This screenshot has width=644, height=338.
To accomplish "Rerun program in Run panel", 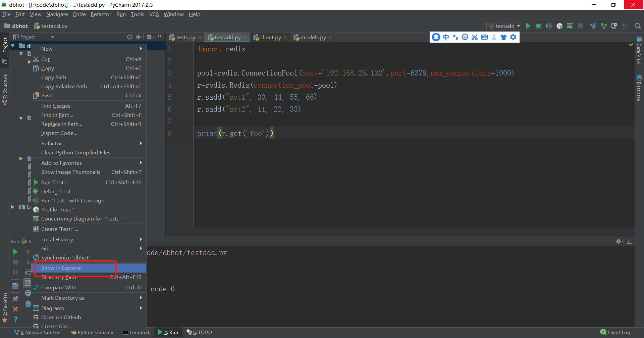I will [15, 252].
